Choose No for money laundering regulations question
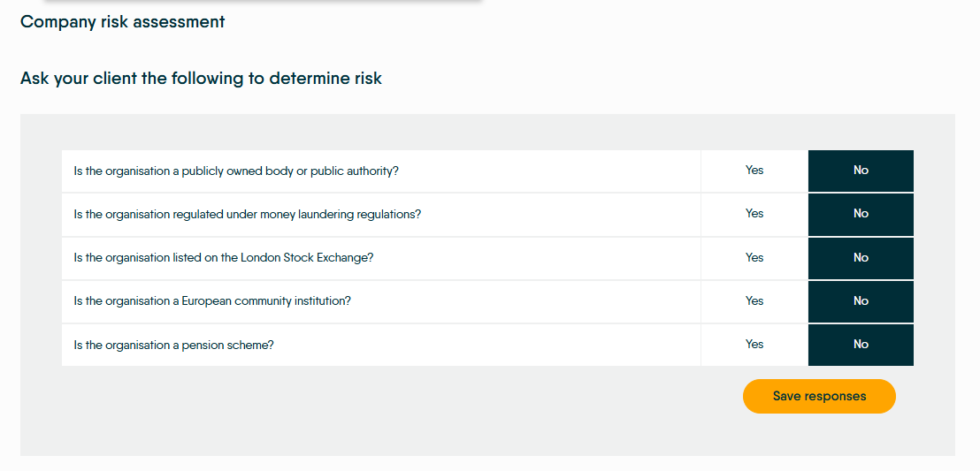980x471 pixels. tap(861, 214)
